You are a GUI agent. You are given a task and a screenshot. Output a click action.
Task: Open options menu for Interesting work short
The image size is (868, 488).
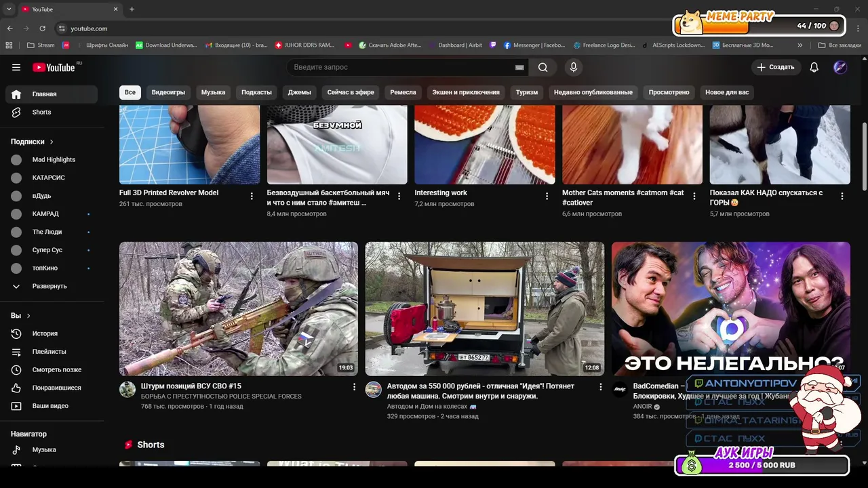click(547, 196)
